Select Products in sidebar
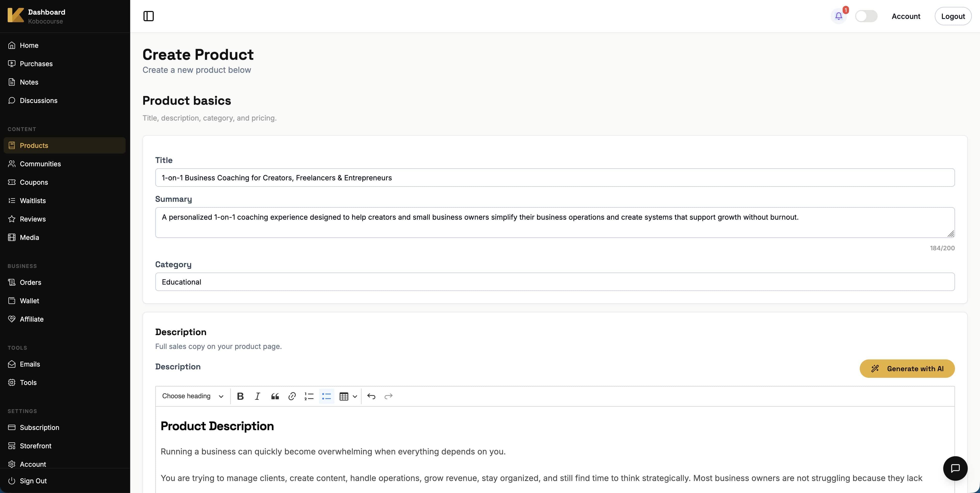This screenshot has width=980, height=493. (x=65, y=145)
